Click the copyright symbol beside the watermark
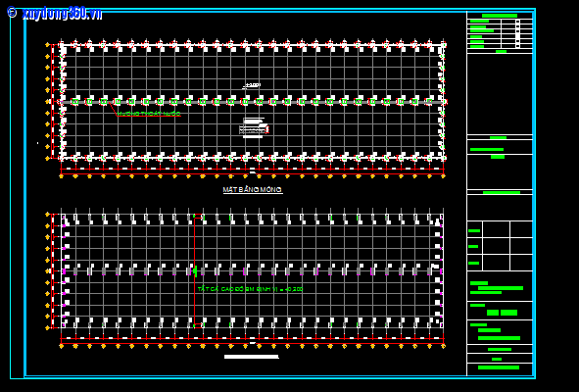The width and height of the screenshot is (579, 392). 12,13
